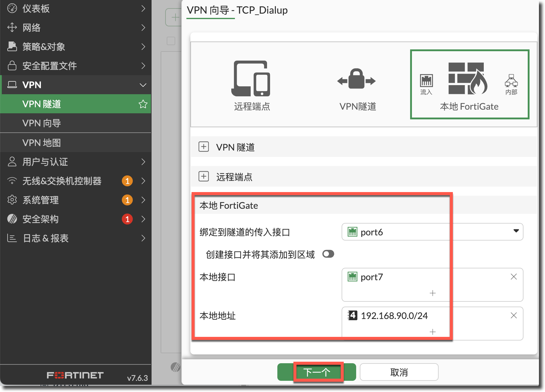Screen dimensions: 545x392
Task: Click the Dashboard (仪表板) gauge icon
Action: pos(12,8)
